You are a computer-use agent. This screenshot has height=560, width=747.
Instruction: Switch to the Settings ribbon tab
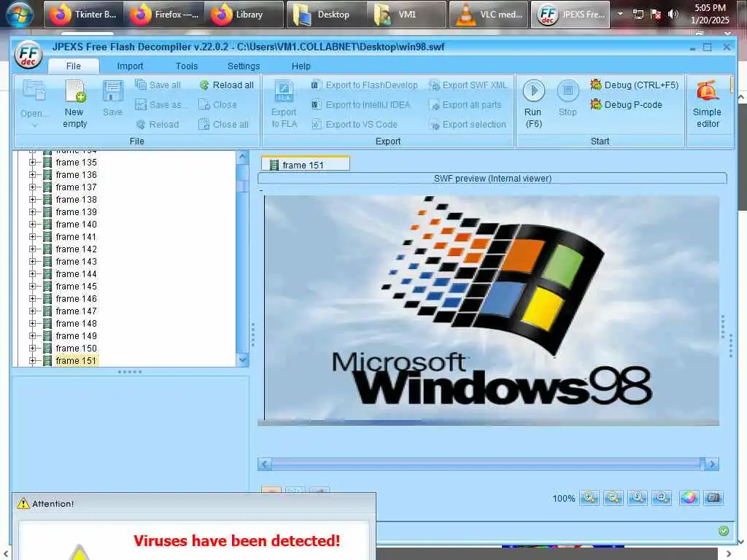click(244, 66)
